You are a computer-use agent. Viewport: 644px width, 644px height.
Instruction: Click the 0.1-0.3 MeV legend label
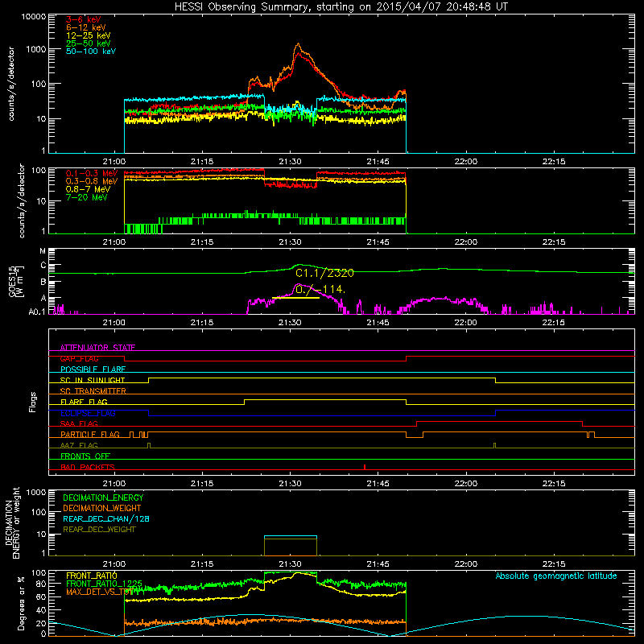[x=92, y=173]
